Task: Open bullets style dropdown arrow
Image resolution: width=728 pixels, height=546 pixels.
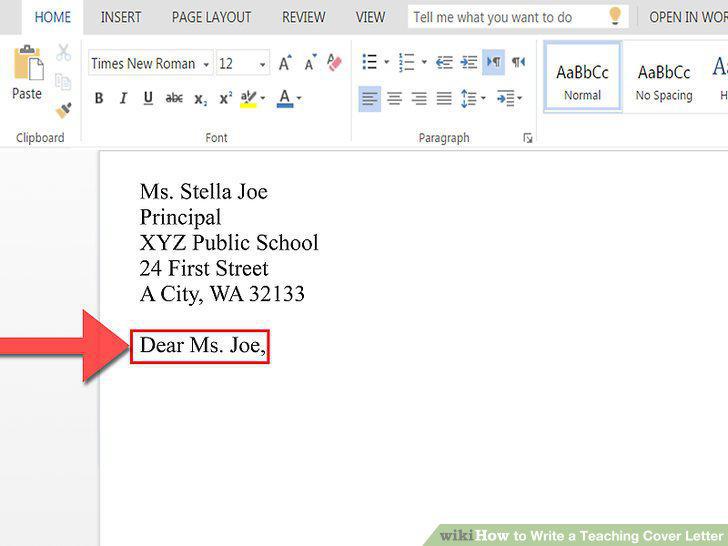Action: tap(386, 62)
